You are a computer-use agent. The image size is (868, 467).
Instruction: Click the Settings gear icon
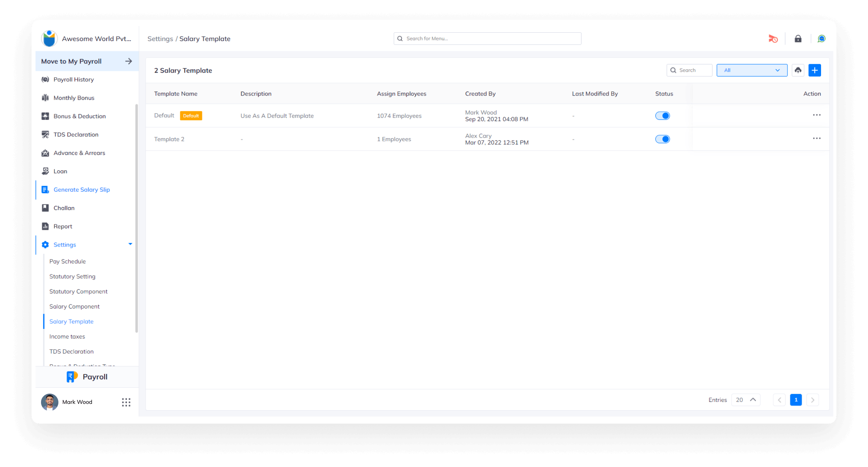point(45,245)
